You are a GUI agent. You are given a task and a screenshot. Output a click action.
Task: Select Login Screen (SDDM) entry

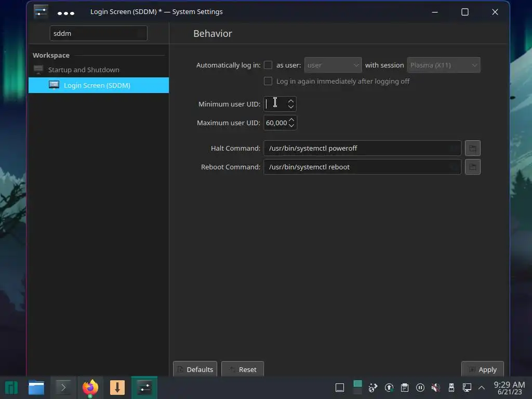point(98,85)
